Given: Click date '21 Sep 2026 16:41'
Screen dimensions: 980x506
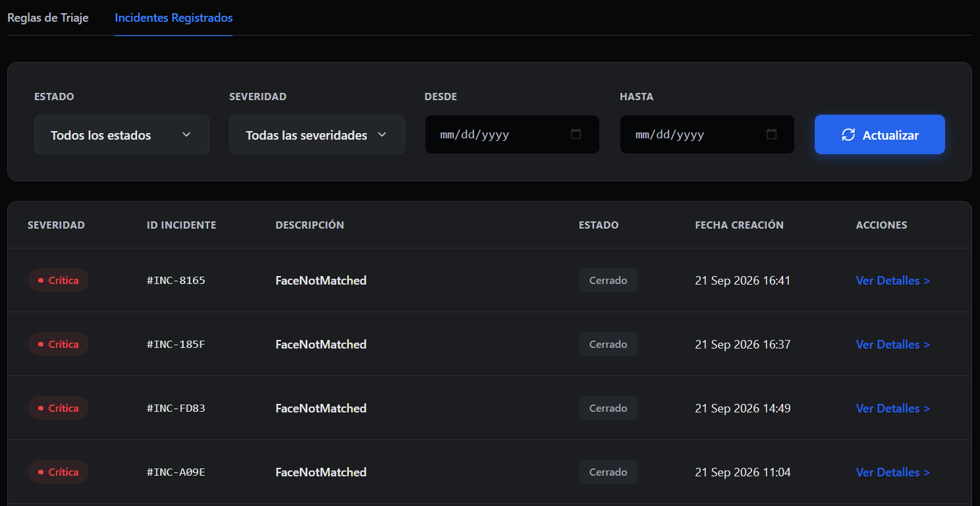Looking at the screenshot, I should [743, 281].
